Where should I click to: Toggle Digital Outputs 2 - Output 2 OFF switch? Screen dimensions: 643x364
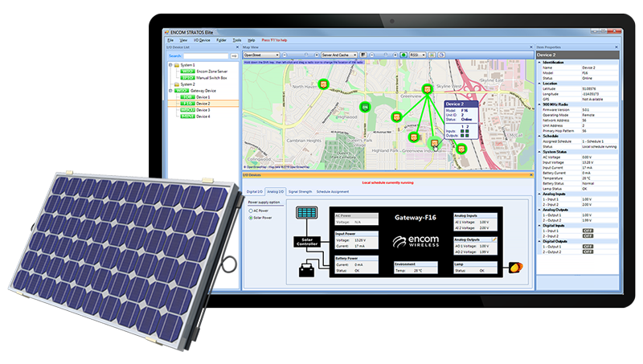[588, 252]
